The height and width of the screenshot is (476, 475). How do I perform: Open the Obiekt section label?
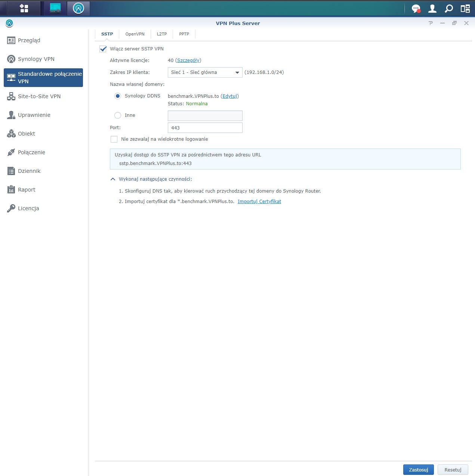click(27, 134)
